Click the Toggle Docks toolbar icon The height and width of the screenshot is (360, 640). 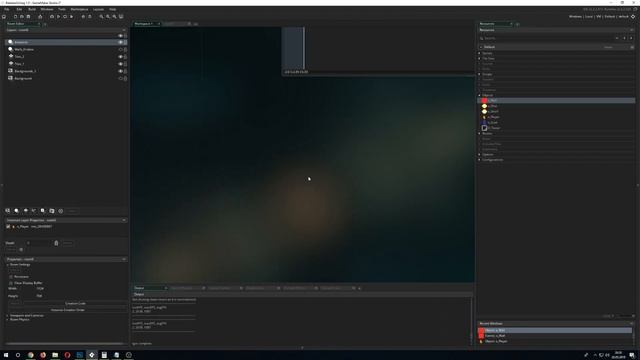coord(121,17)
